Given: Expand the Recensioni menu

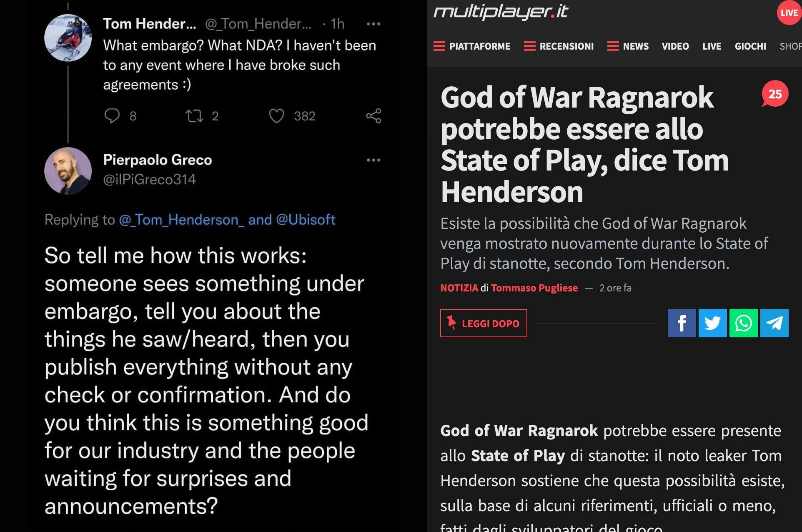Looking at the screenshot, I should (x=559, y=46).
